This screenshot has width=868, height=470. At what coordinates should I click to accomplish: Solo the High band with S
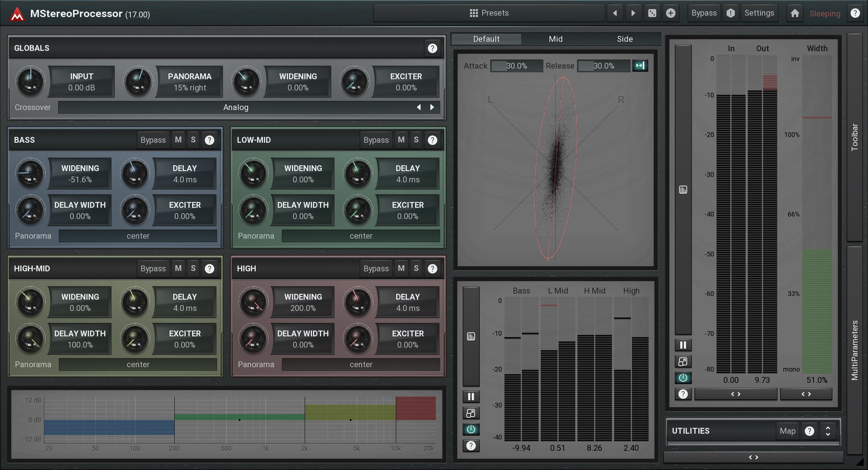416,268
